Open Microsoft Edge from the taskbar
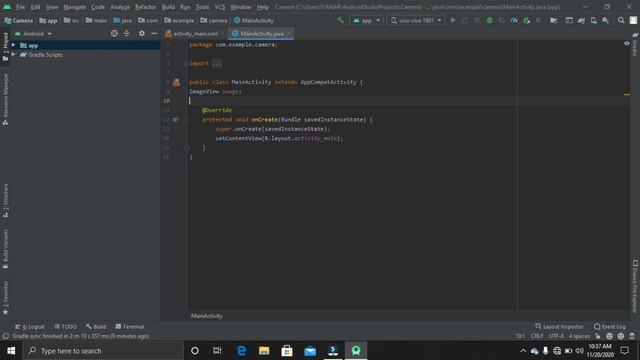640x360 pixels. coord(242,351)
